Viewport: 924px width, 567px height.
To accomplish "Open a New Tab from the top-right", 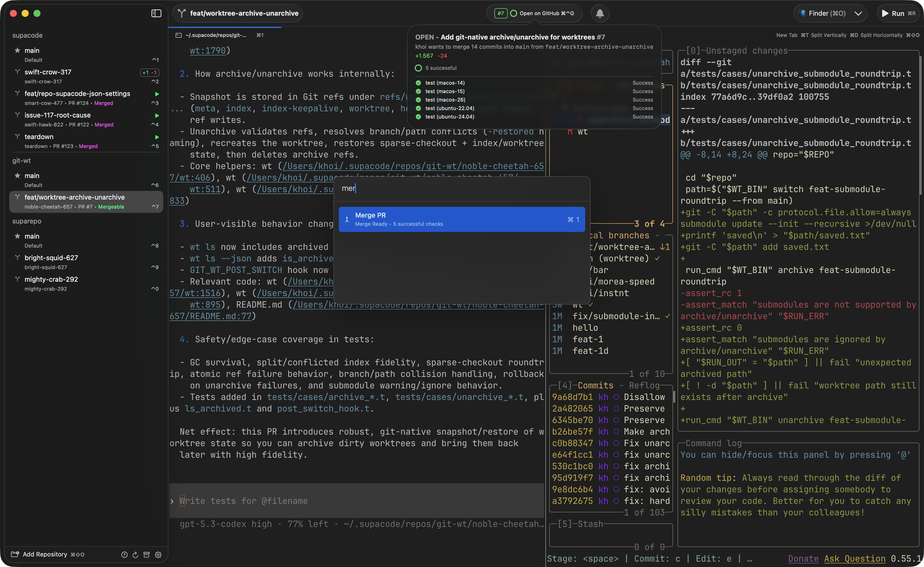I will pyautogui.click(x=787, y=35).
